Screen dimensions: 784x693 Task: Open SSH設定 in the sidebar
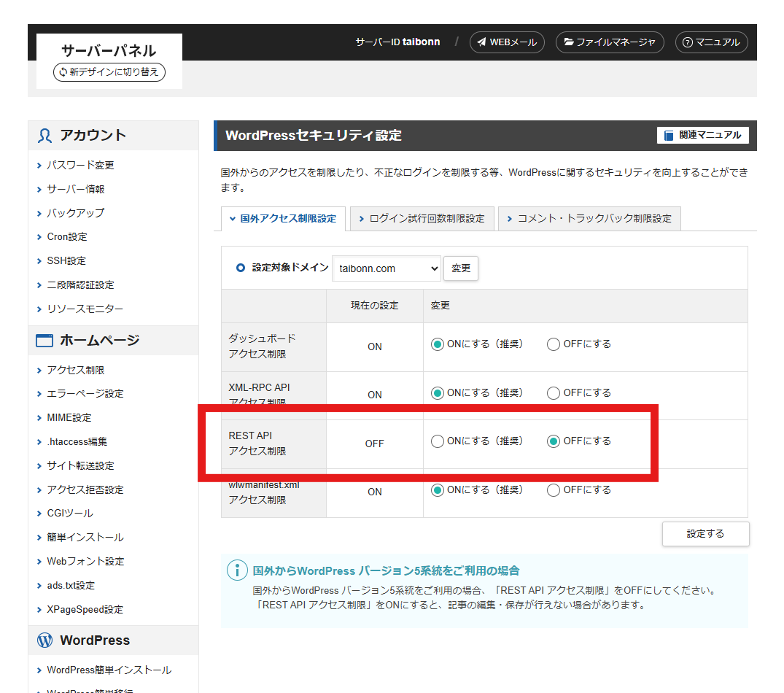click(x=66, y=261)
